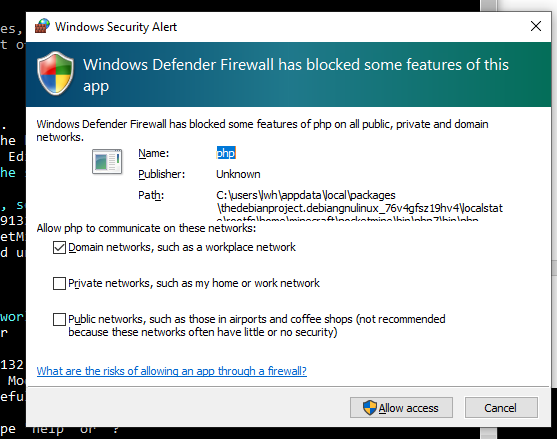Click the Path text showing the php location

(359, 205)
